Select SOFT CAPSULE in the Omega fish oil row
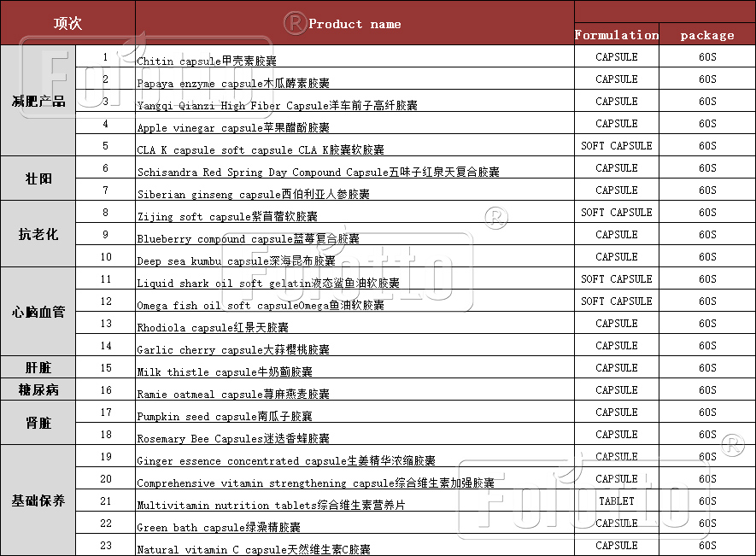756x556 pixels. click(x=616, y=301)
